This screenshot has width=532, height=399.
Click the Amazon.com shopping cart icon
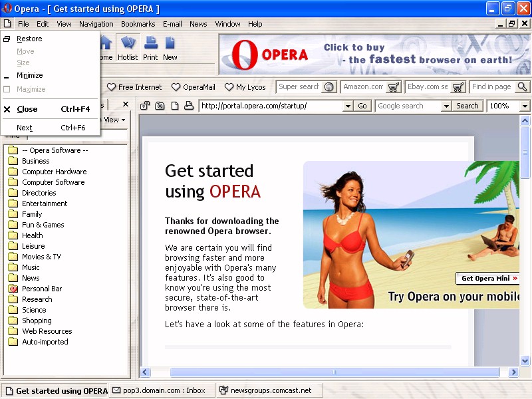point(394,87)
